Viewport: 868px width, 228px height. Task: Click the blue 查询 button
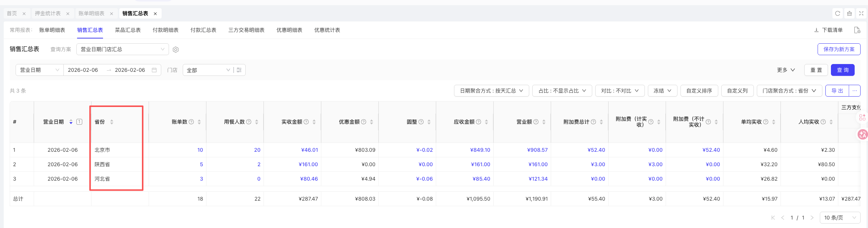[842, 70]
